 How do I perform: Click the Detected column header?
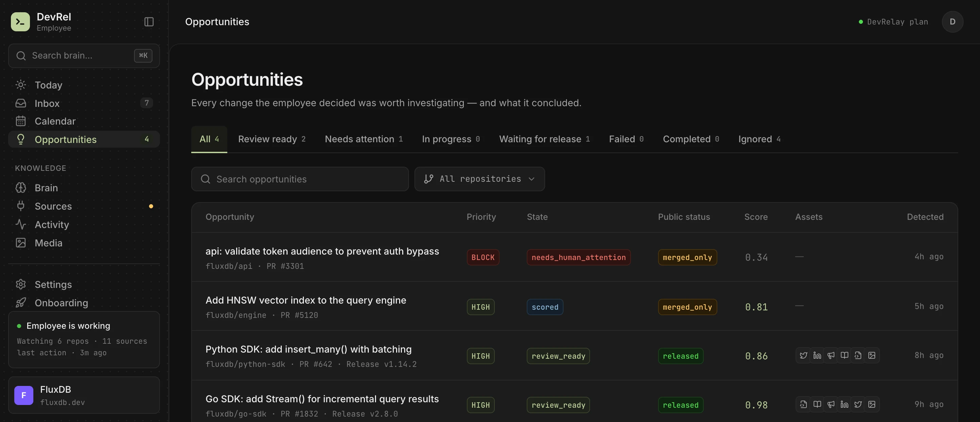[925, 217]
